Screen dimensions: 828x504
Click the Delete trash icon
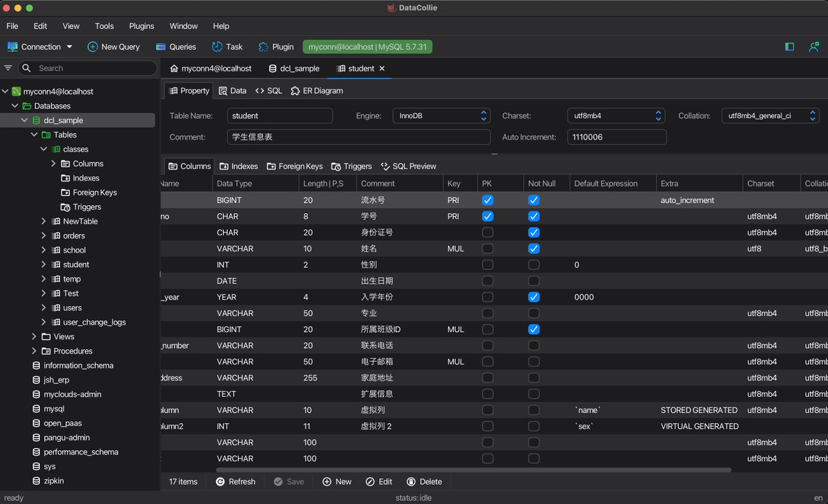click(x=411, y=482)
